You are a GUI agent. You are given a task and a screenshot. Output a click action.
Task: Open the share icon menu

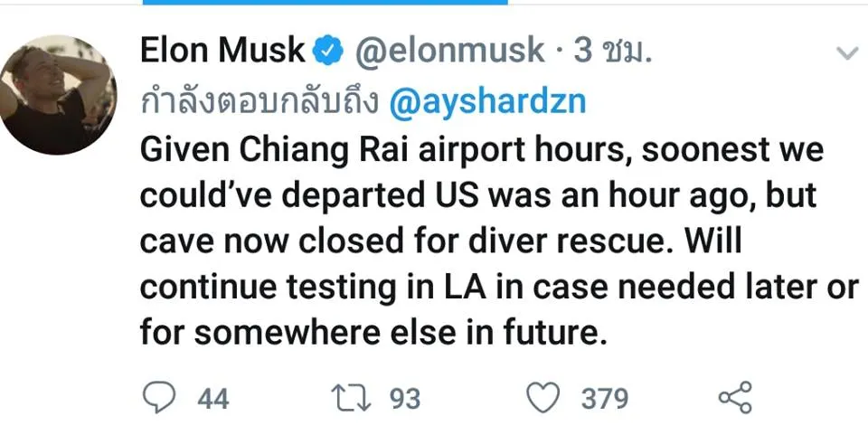(x=734, y=397)
